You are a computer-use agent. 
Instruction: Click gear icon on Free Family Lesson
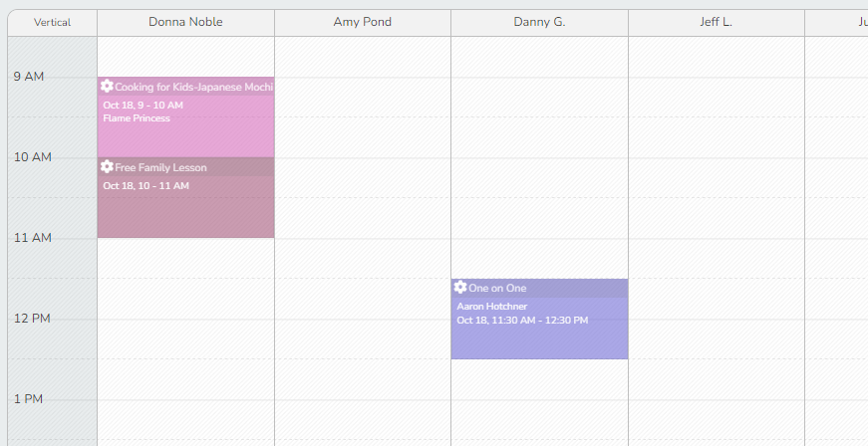tap(107, 167)
